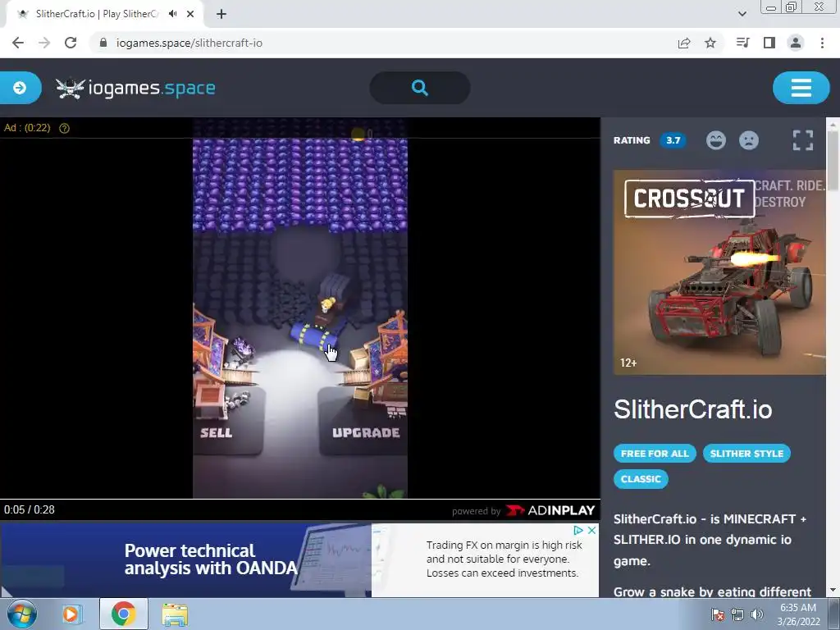This screenshot has width=840, height=630.
Task: Rate the game with the sad face
Action: (x=749, y=140)
